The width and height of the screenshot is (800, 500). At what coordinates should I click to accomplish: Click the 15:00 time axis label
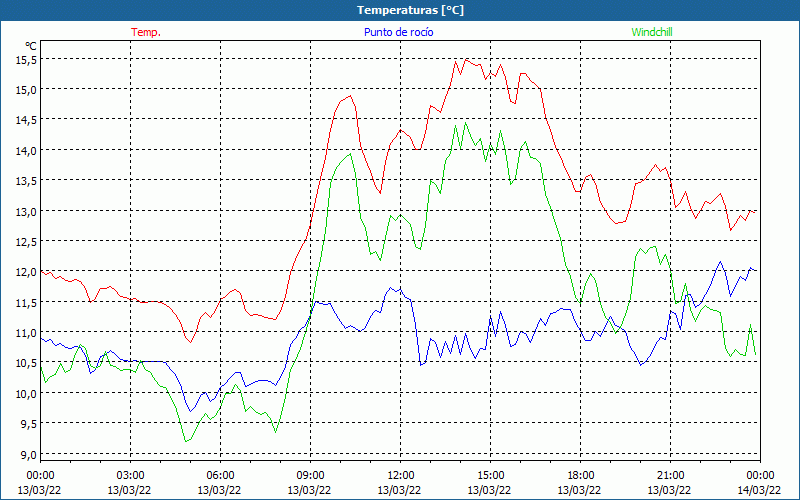click(490, 476)
